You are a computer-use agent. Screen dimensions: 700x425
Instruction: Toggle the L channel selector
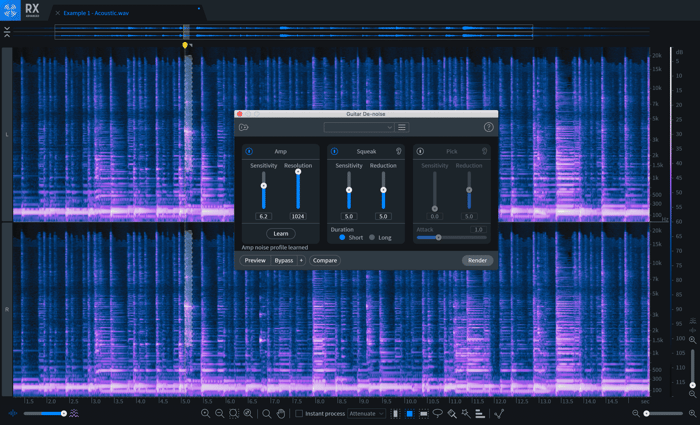click(7, 134)
